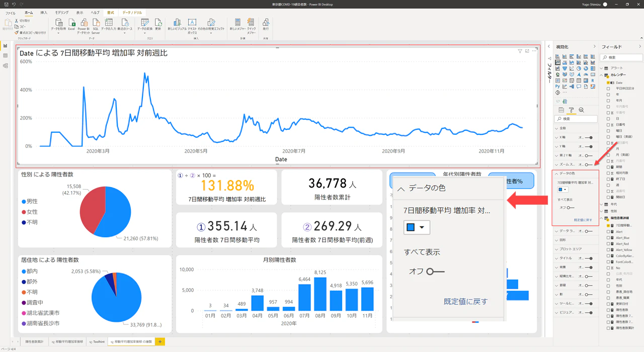Switch to the Data view sidebar icon
Screen dimensions: 644x352
click(6, 55)
